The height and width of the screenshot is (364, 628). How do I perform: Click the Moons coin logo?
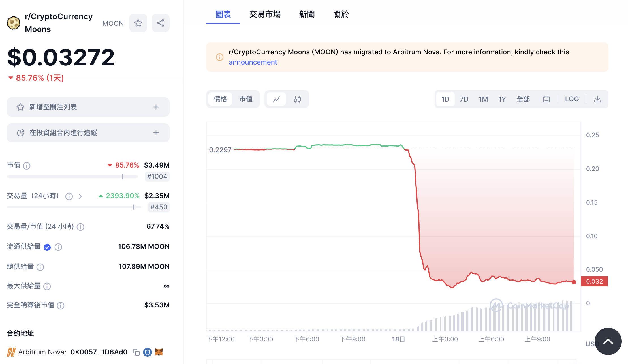click(13, 23)
